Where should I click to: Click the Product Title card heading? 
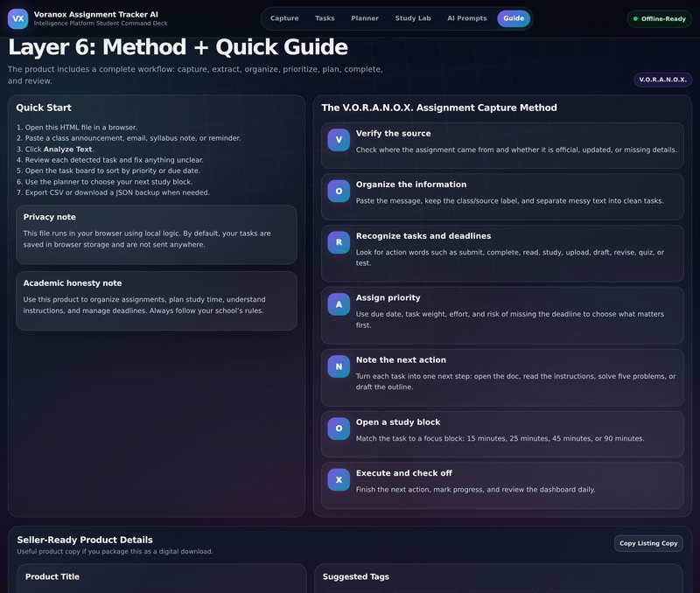(x=52, y=576)
